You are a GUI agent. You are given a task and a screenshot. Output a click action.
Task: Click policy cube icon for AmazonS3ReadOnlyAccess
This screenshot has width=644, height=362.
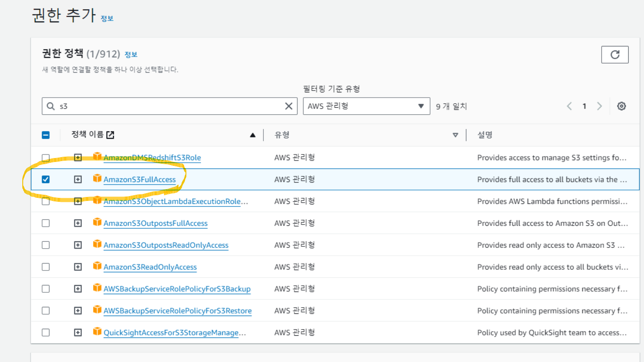[97, 266]
